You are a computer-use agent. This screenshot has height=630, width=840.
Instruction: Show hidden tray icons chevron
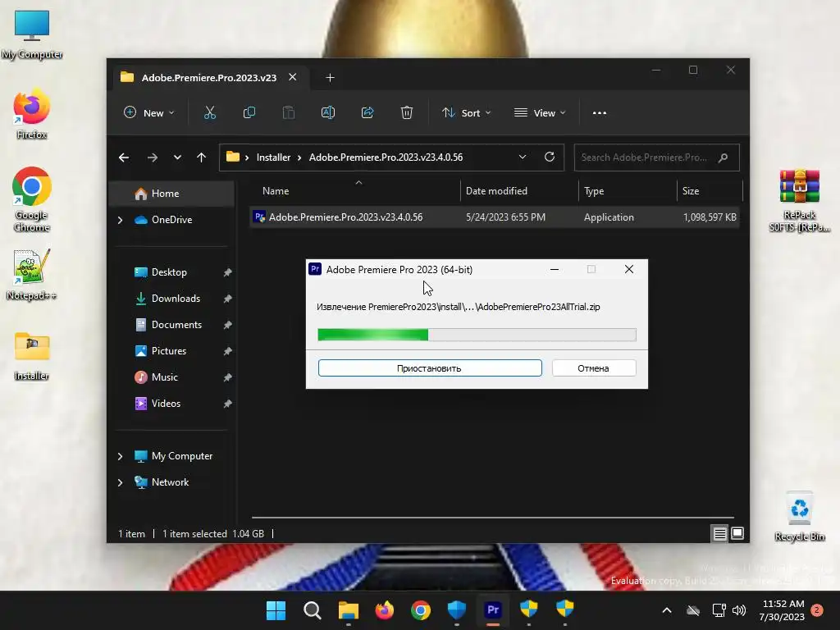(667, 610)
